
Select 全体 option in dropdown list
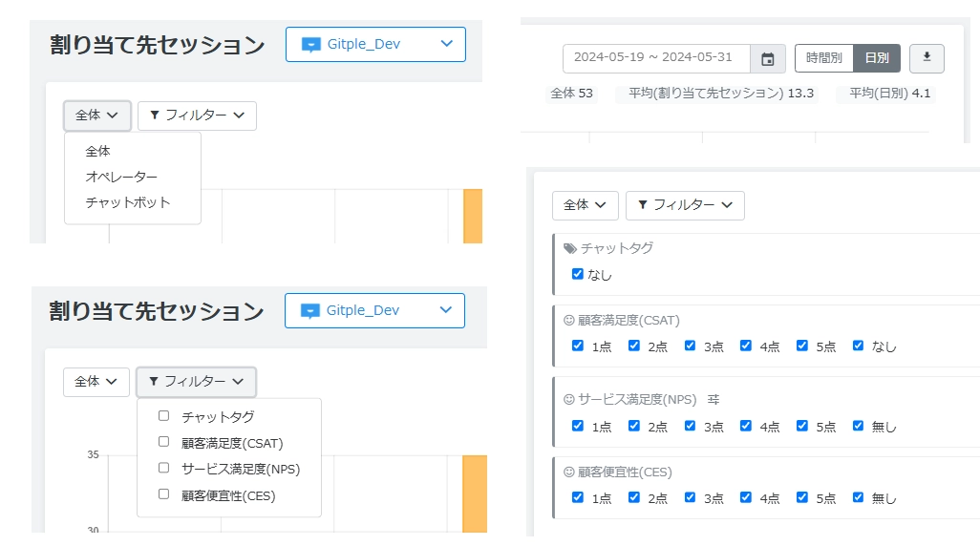[x=97, y=151]
